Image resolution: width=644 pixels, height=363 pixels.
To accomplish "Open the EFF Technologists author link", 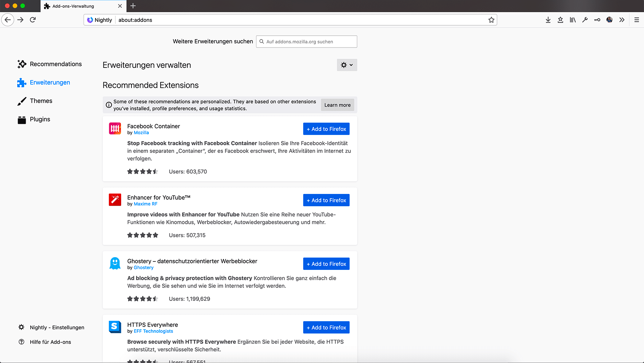I will pos(153,331).
